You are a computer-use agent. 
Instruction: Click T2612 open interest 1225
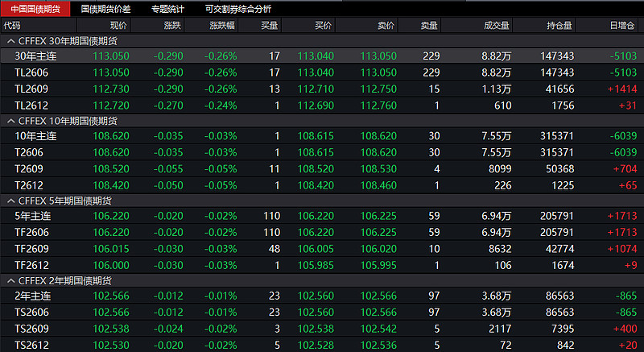pos(562,185)
